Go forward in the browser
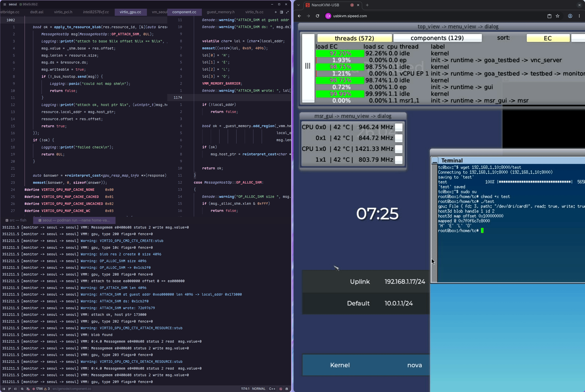Viewport: 585px width, 392px height. [x=308, y=16]
